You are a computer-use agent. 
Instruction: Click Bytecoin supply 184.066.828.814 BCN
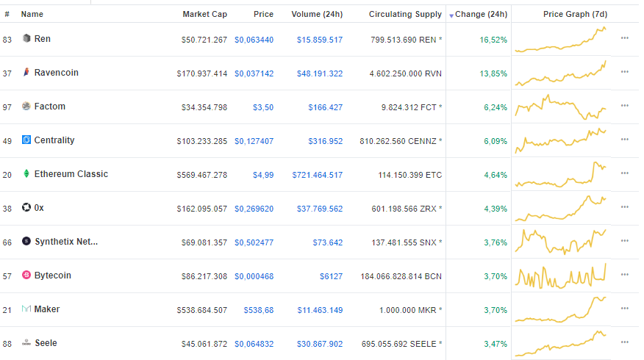[401, 276]
